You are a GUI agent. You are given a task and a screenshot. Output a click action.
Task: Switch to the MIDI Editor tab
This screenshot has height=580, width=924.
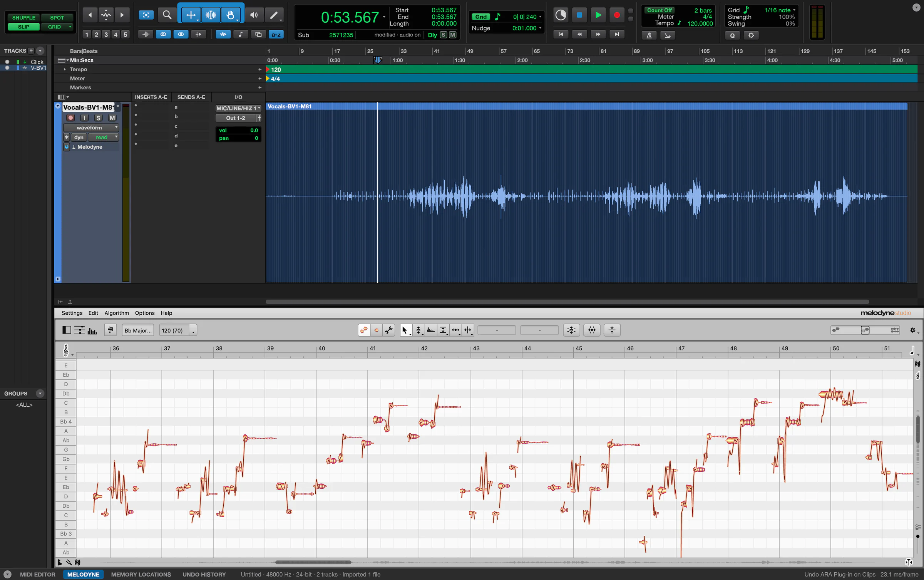point(38,574)
